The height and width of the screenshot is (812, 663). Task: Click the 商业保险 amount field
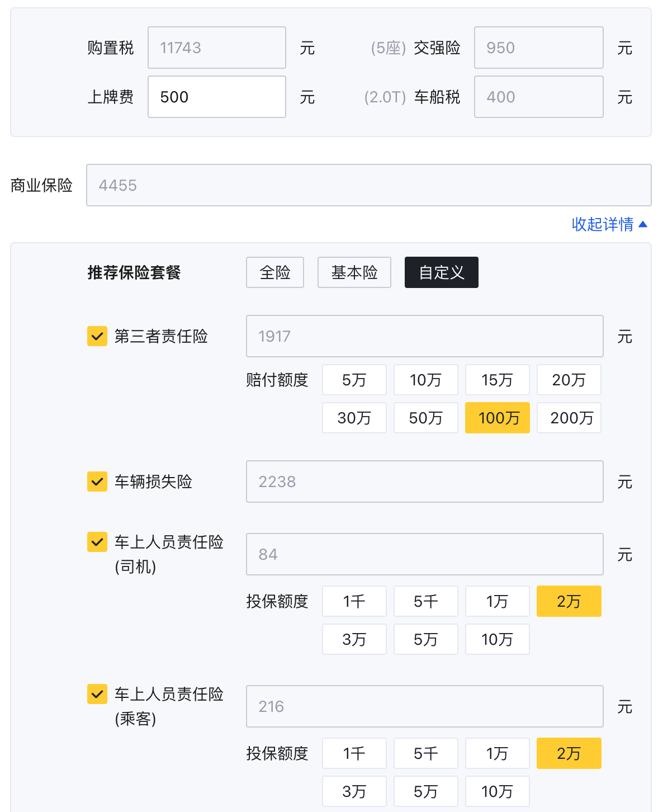tap(369, 185)
